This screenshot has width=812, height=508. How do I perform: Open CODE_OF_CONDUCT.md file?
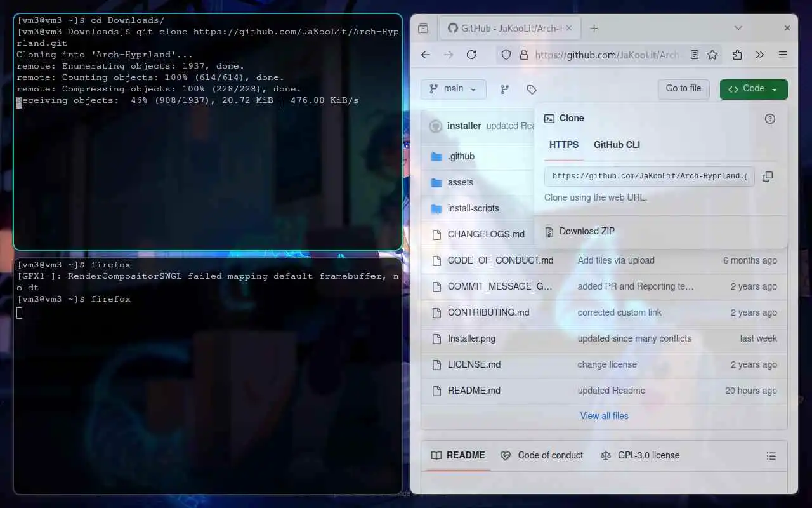(x=501, y=260)
